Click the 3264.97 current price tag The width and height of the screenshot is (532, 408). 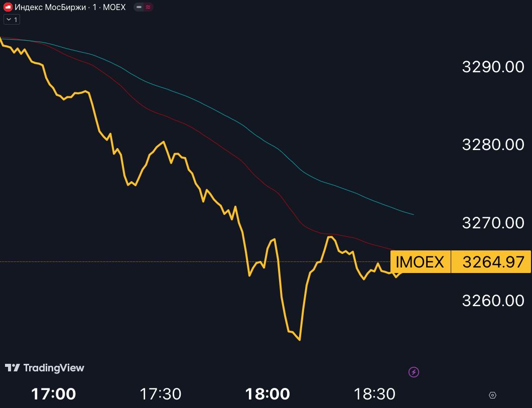(493, 262)
